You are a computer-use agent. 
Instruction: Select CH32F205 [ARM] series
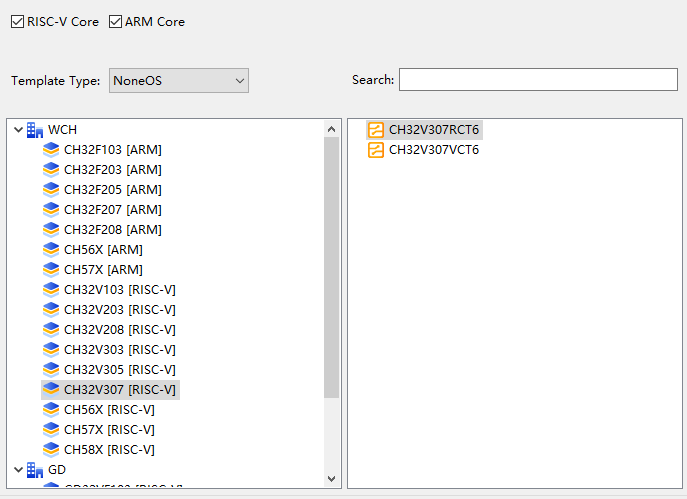113,190
